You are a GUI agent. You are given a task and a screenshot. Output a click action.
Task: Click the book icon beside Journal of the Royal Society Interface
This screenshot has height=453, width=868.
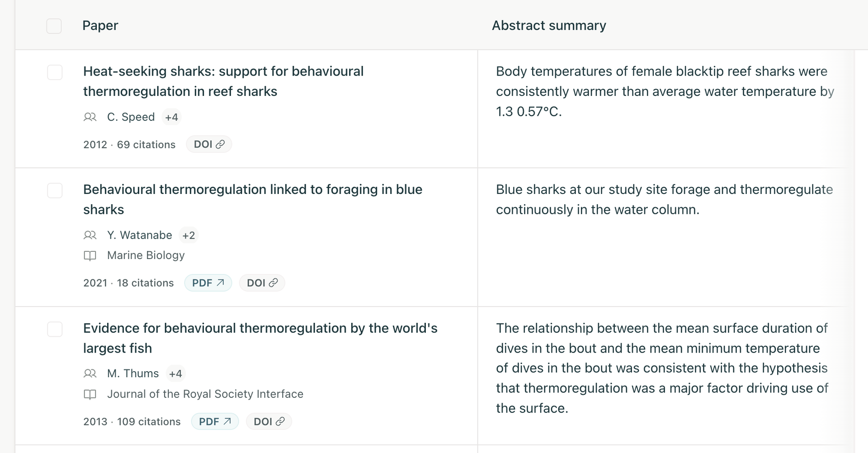[90, 394]
